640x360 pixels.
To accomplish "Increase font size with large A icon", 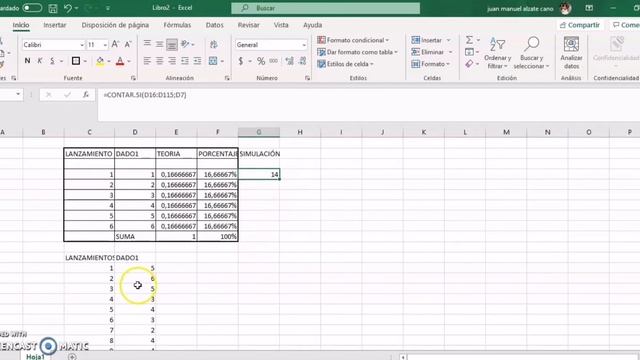I will click(x=116, y=44).
